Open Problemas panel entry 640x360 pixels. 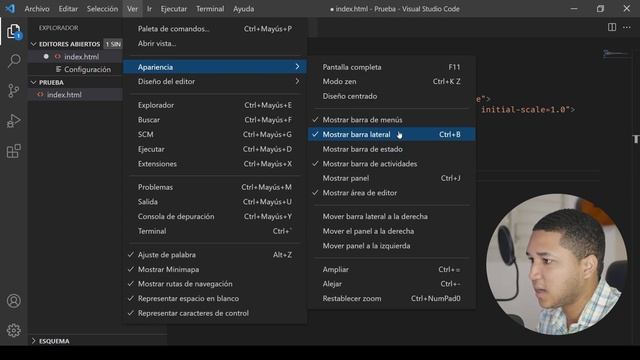coord(215,187)
